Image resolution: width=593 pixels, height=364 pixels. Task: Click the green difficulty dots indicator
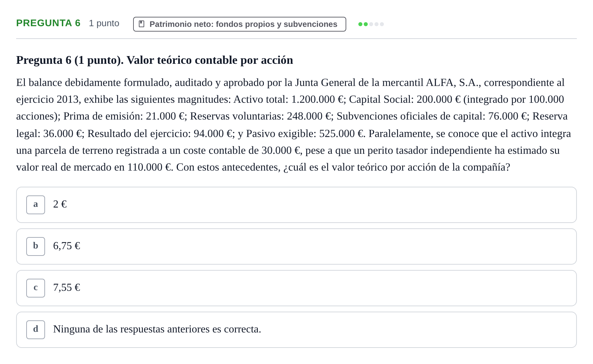coord(371,24)
